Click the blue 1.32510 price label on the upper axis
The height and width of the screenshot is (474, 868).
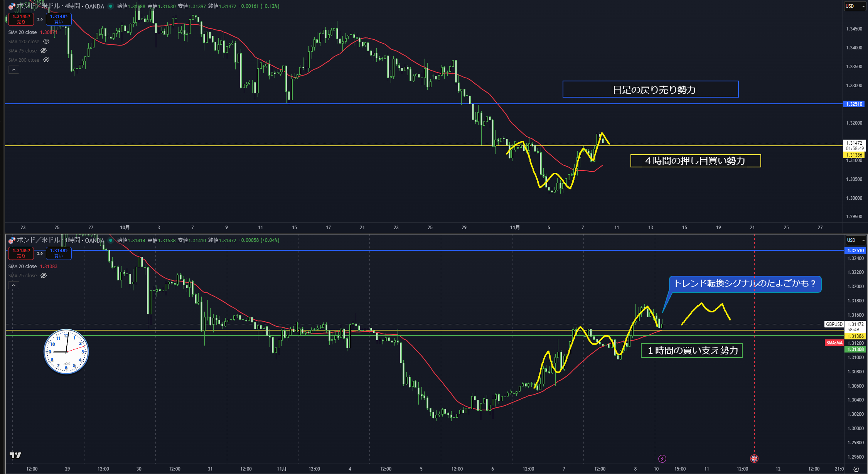tap(855, 104)
